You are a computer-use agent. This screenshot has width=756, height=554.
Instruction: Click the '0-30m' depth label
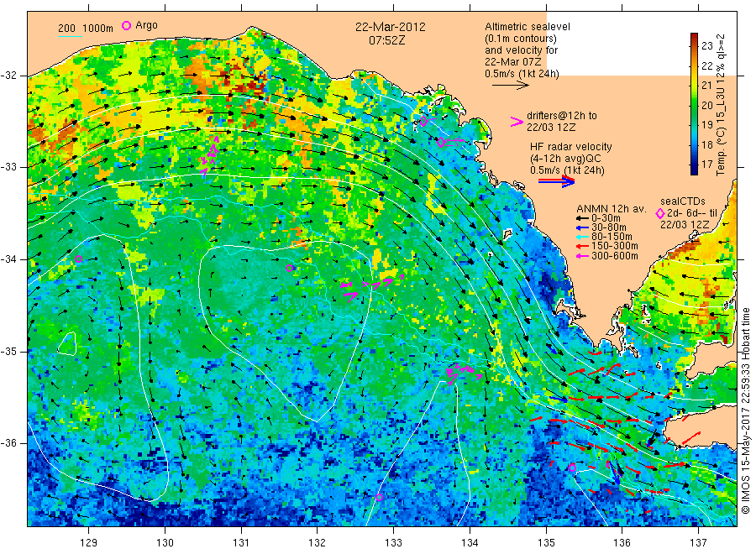point(606,218)
